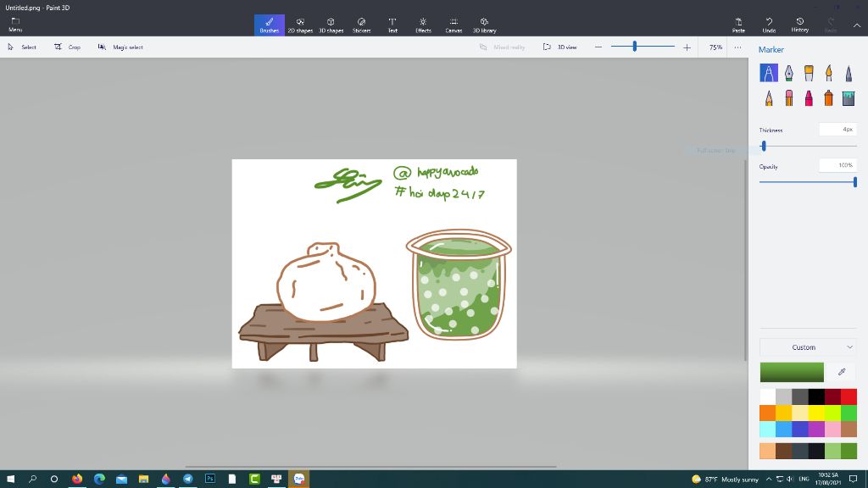
Task: Choose the bright red swatch
Action: 849,396
